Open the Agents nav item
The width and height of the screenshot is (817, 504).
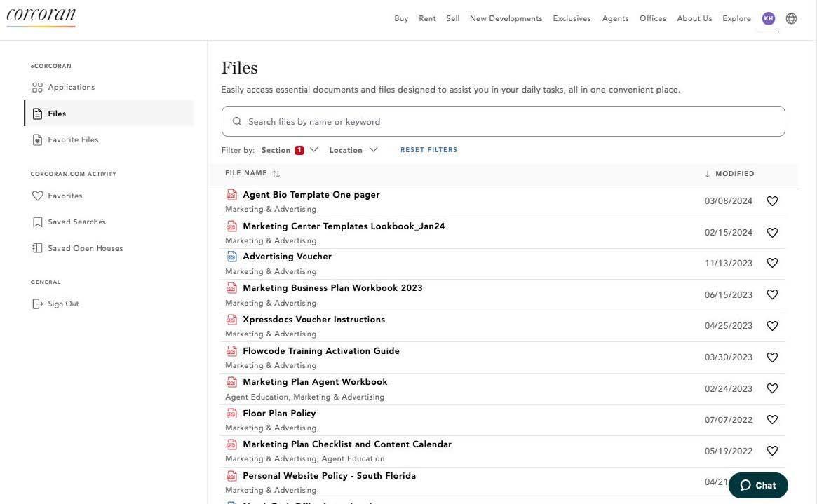pos(615,18)
